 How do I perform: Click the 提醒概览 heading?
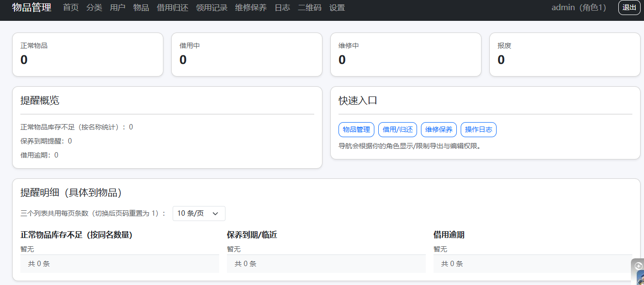40,100
